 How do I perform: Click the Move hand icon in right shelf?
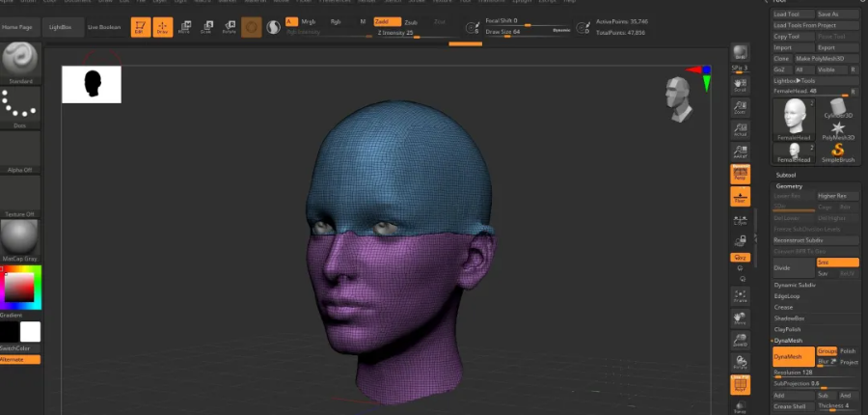pyautogui.click(x=740, y=318)
